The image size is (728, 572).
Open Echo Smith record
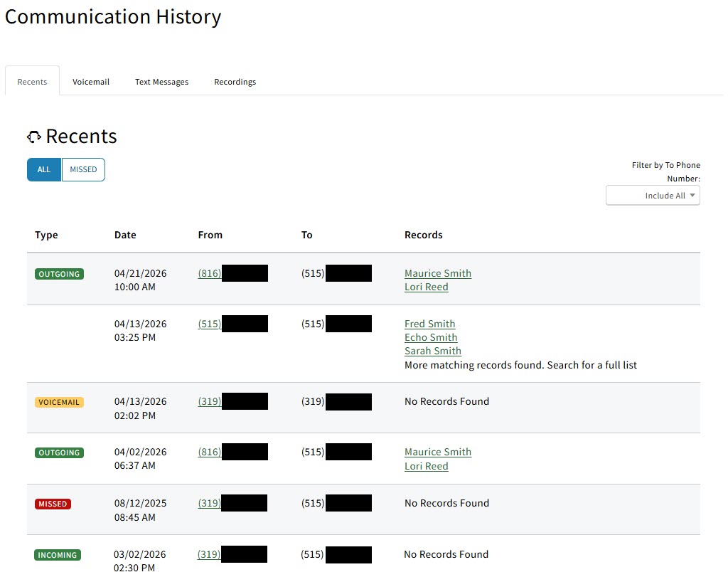(x=431, y=337)
